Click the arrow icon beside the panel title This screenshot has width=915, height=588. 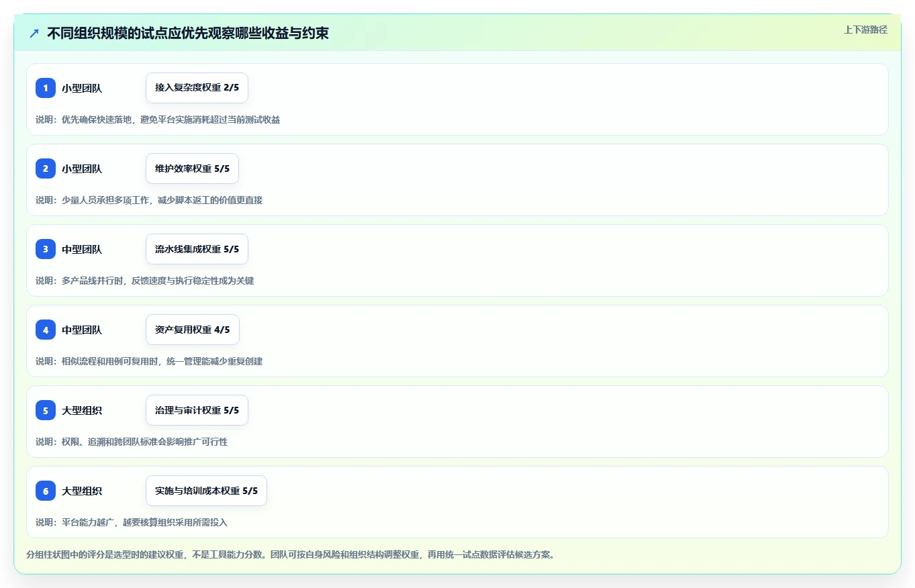click(34, 33)
